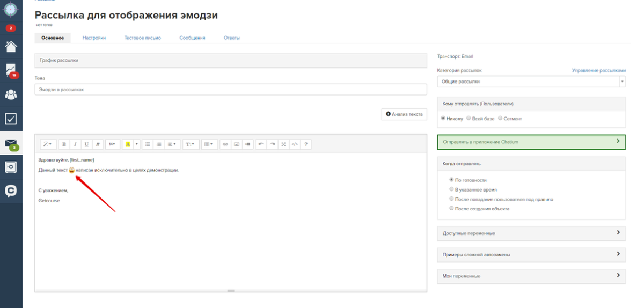
Task: Undo the last edit in the editor
Action: click(261, 144)
